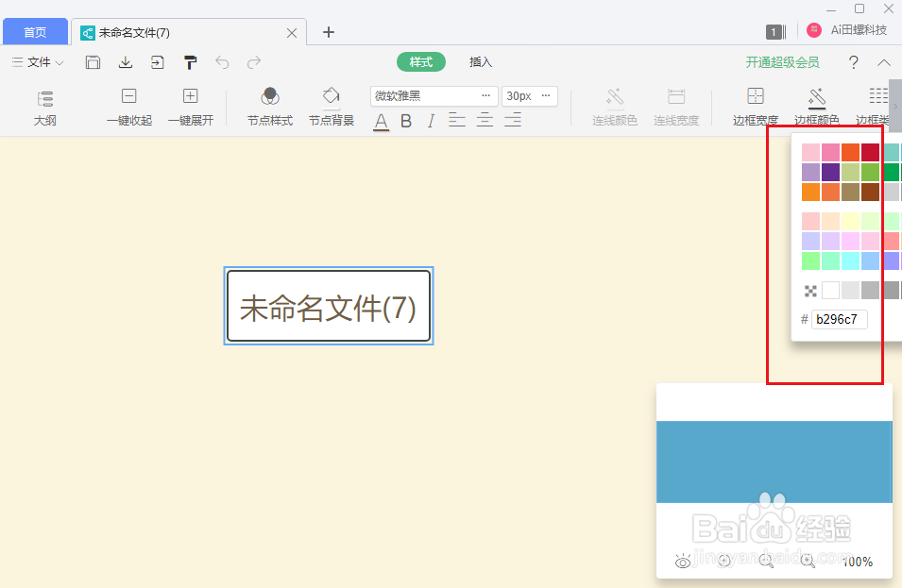Click the export icon beside download
Viewport: 902px width, 588px height.
point(157,62)
